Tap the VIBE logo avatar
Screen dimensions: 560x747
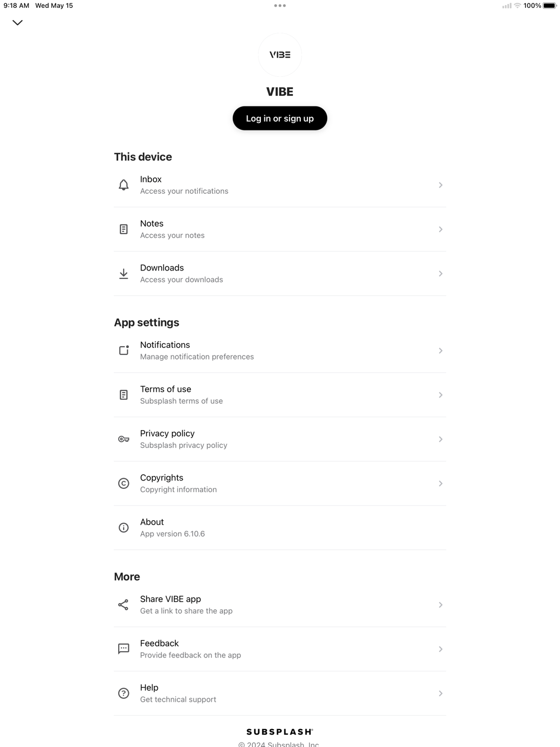280,55
